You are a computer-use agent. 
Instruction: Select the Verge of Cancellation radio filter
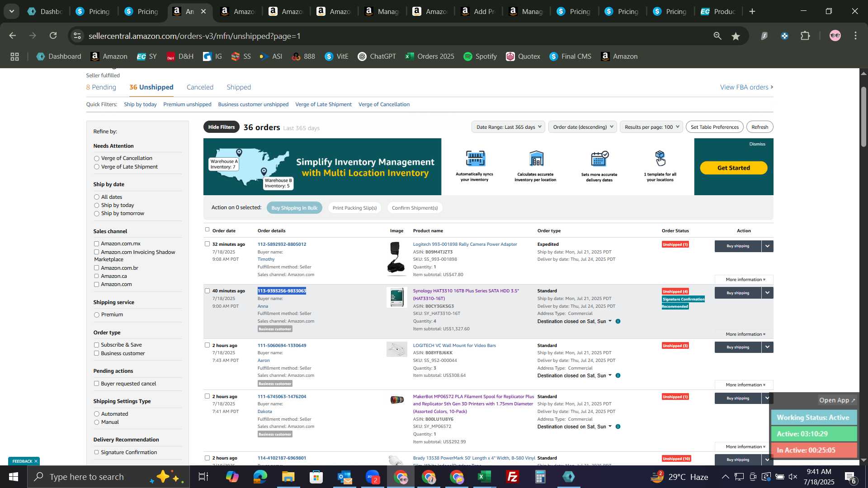(x=96, y=159)
